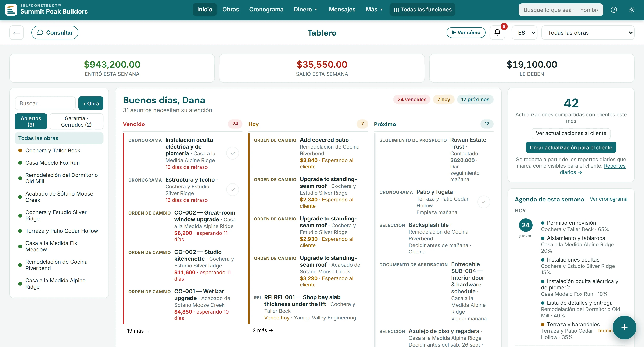Click Ver actualizaciones al cliente
The width and height of the screenshot is (644, 347).
click(x=571, y=133)
